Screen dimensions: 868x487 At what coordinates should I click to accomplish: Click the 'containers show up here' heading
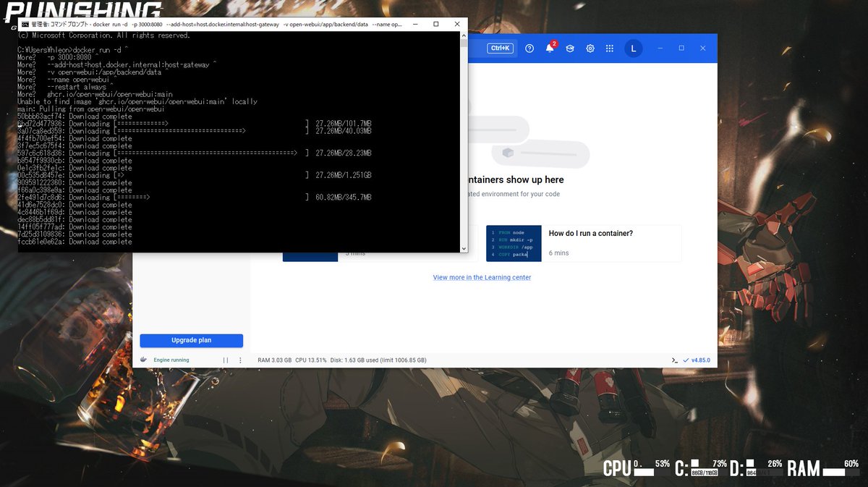tap(516, 179)
